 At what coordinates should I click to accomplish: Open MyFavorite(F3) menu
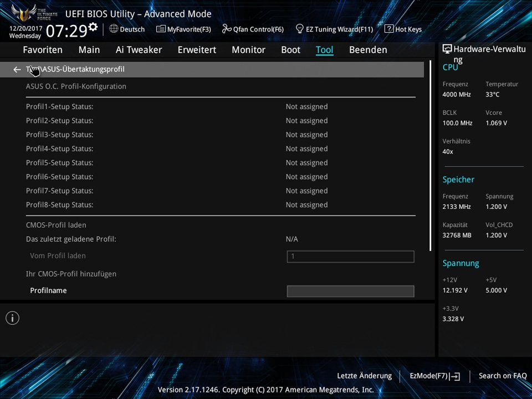click(x=183, y=29)
